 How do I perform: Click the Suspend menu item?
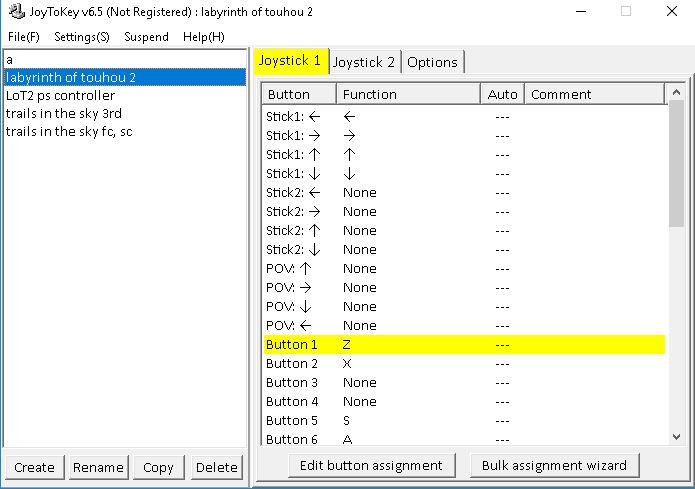click(146, 36)
